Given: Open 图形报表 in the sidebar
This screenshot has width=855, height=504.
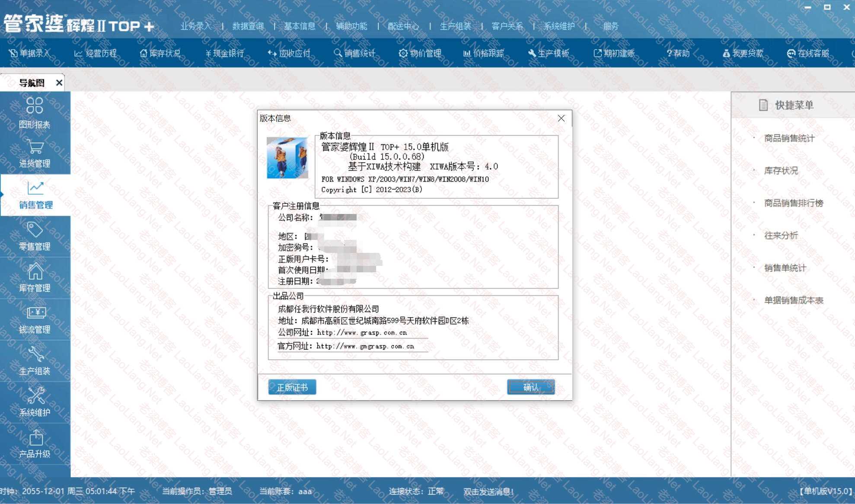Looking at the screenshot, I should click(x=35, y=112).
